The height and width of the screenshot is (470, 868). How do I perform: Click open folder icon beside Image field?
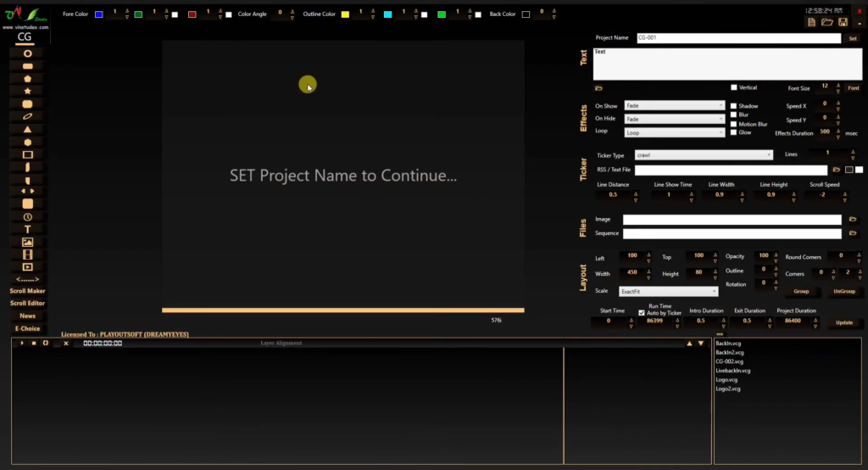click(x=852, y=220)
